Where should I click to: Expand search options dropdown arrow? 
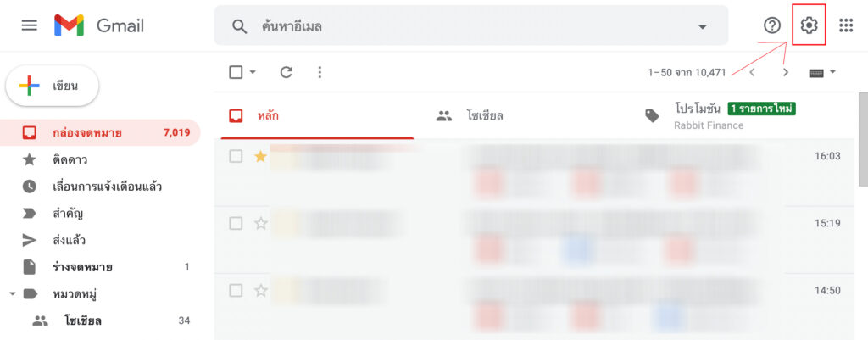click(x=702, y=26)
